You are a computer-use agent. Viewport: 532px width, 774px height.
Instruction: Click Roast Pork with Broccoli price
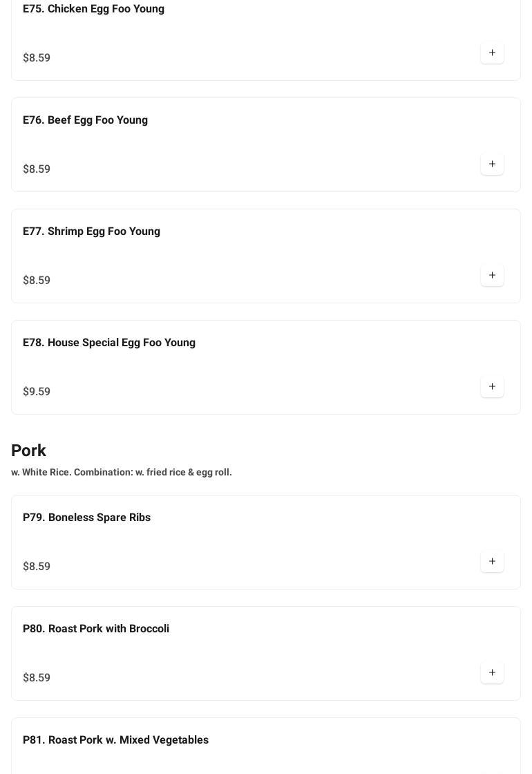click(37, 678)
